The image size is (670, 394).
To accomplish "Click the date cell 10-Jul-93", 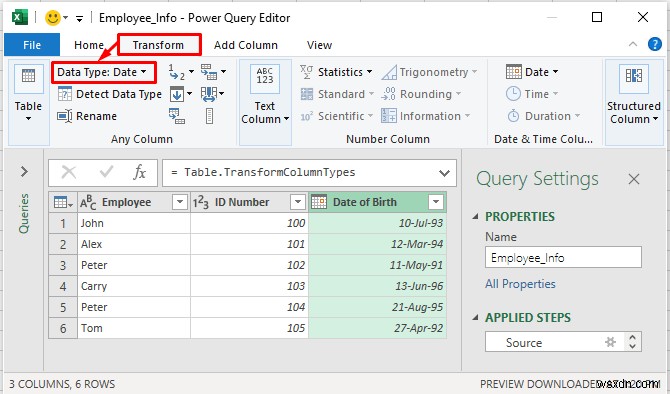I will 377,223.
